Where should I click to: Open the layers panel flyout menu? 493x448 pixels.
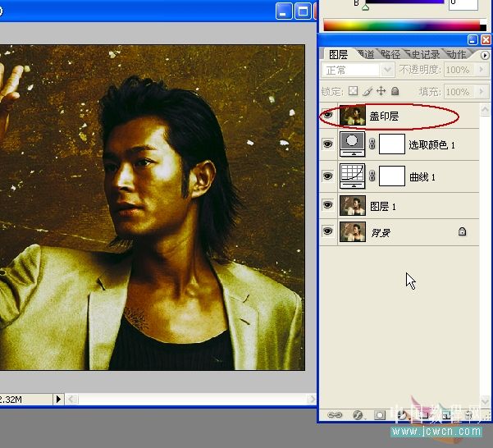(485, 55)
